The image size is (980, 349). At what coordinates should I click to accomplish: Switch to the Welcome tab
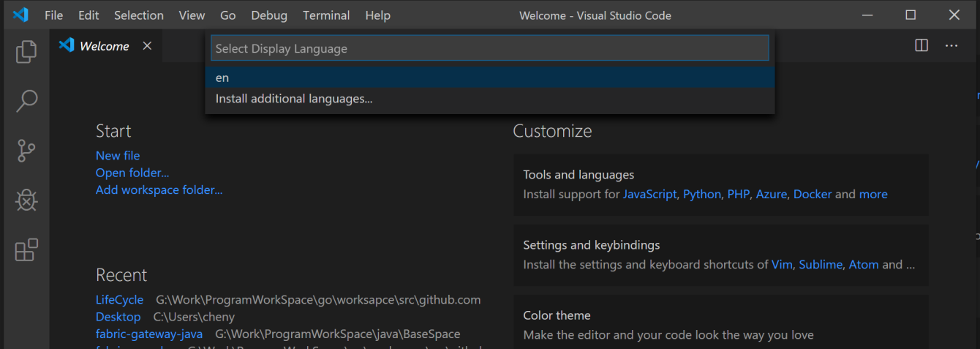tap(104, 46)
